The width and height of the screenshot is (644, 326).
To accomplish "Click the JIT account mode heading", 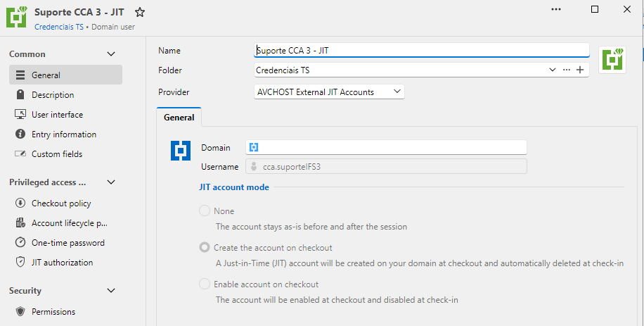I will 233,187.
